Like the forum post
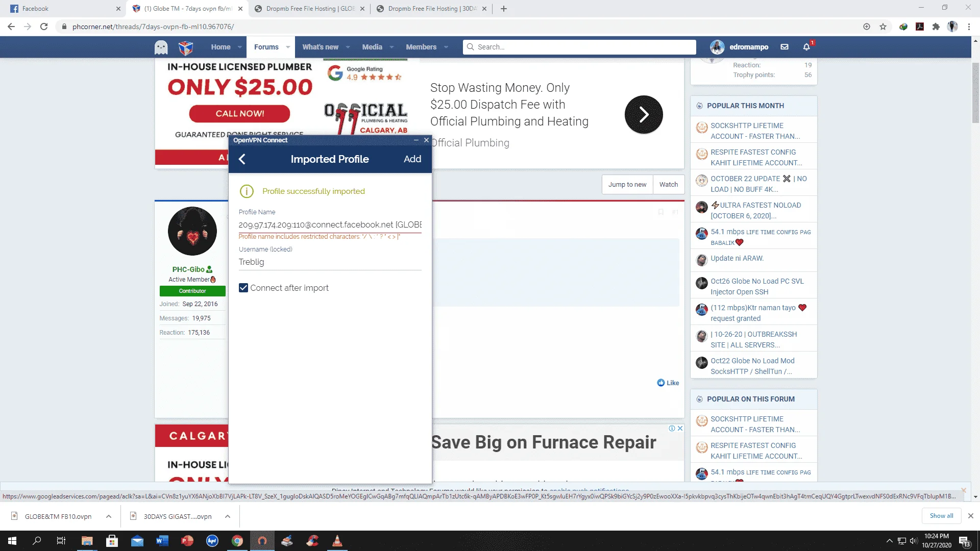This screenshot has height=551, width=980. click(x=668, y=383)
